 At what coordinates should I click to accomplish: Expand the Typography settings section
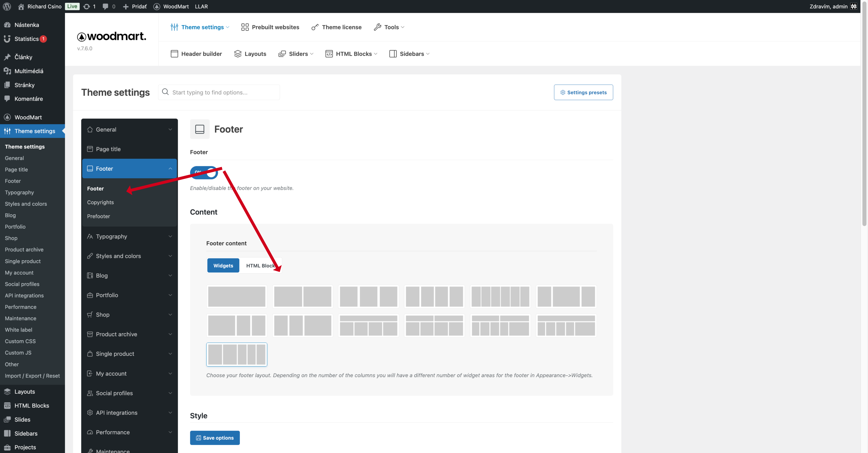129,236
